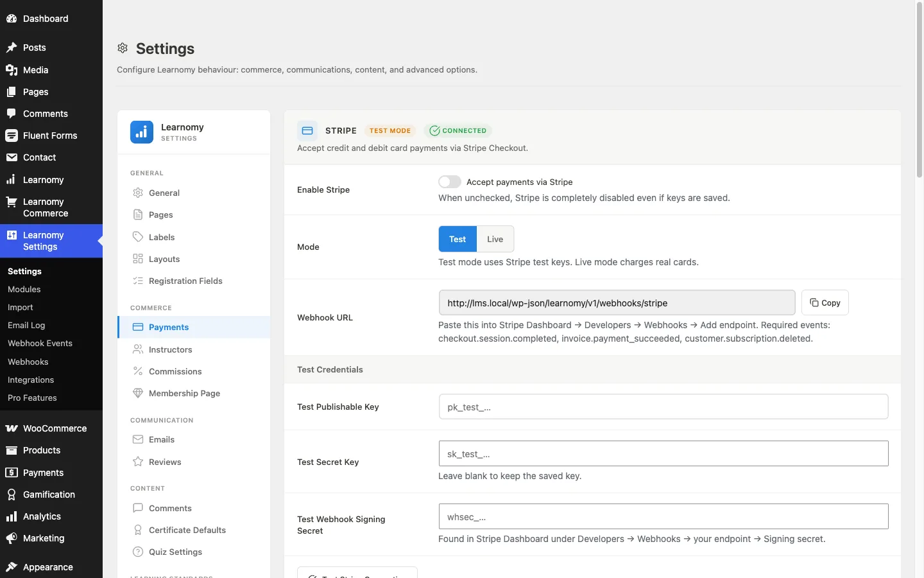Open the Settings submenu item
This screenshot has width=924, height=578.
(24, 272)
